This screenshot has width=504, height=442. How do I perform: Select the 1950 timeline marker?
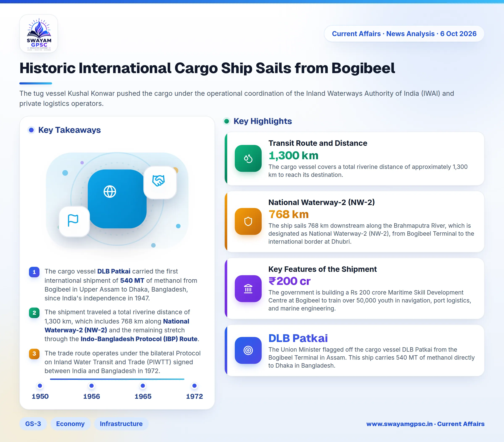[x=40, y=386]
